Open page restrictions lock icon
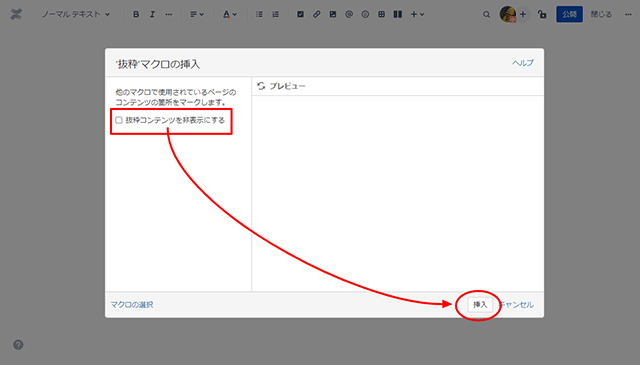The image size is (640, 365). point(542,14)
